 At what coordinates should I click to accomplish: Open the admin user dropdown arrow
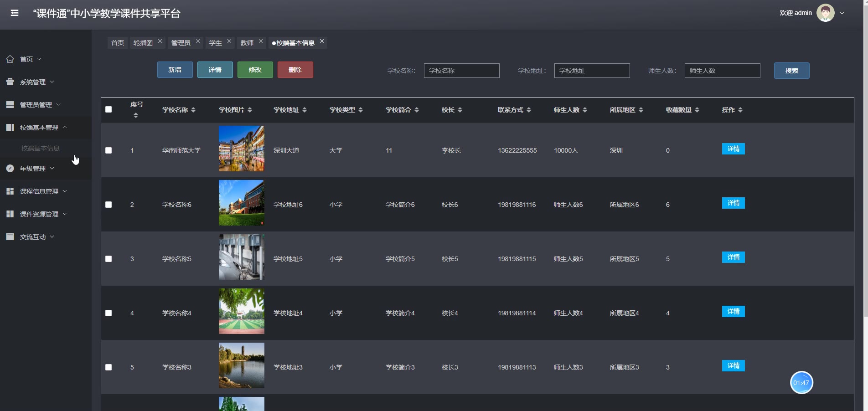842,13
